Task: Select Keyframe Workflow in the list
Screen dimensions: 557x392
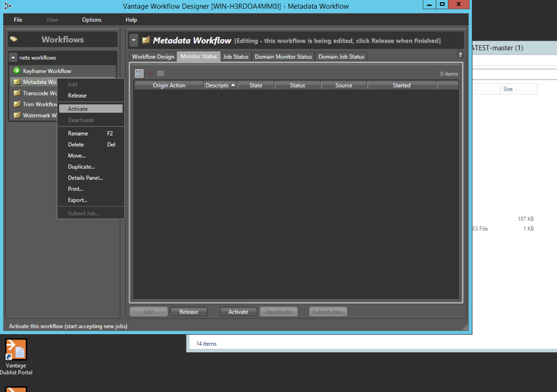Action: point(62,71)
